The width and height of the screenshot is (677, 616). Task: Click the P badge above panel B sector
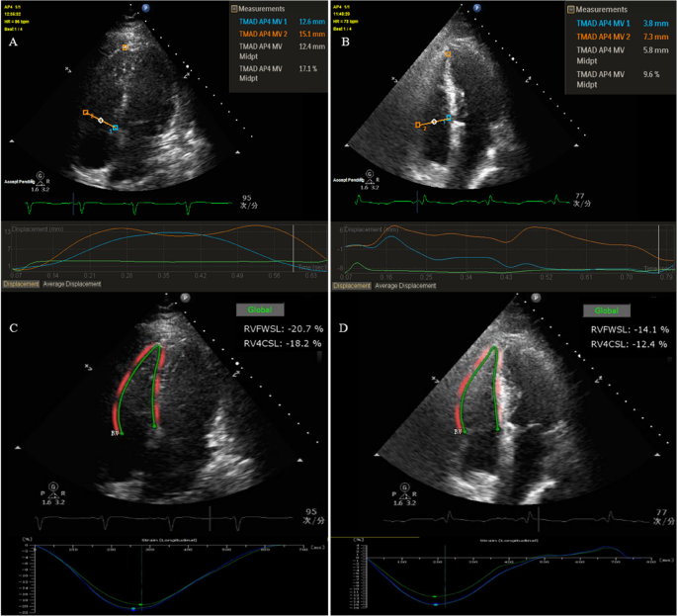pyautogui.click(x=476, y=7)
